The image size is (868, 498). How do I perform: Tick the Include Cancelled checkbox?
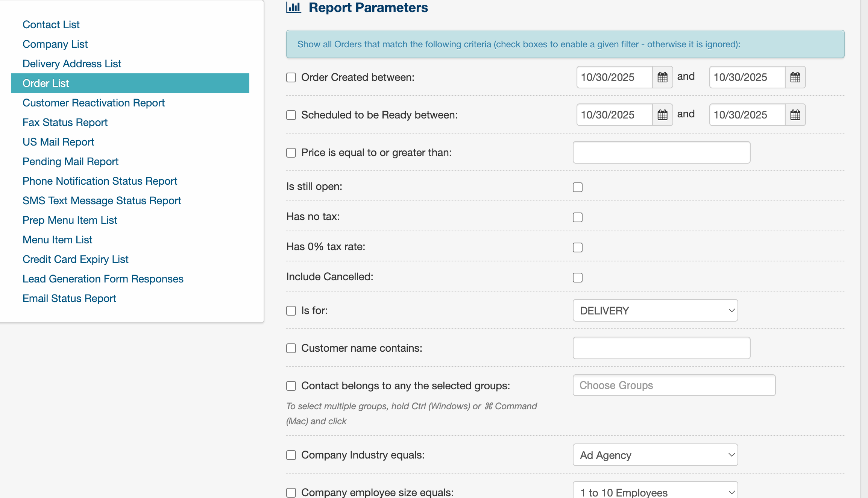(578, 278)
